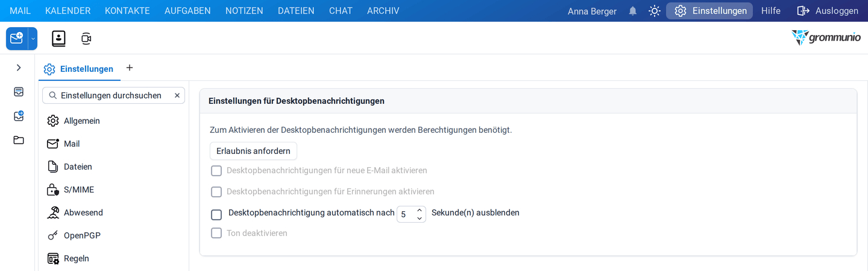Expand the left sidebar chevron
The image size is (868, 271).
point(19,68)
